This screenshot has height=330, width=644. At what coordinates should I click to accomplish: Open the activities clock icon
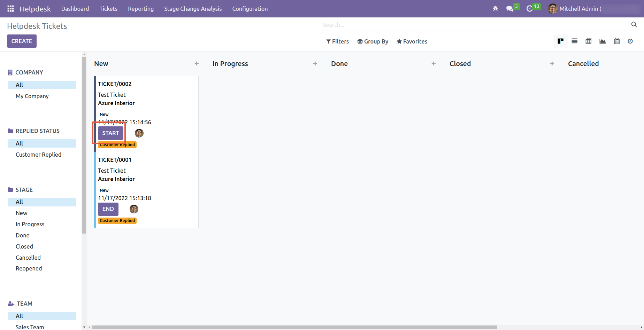pyautogui.click(x=529, y=9)
